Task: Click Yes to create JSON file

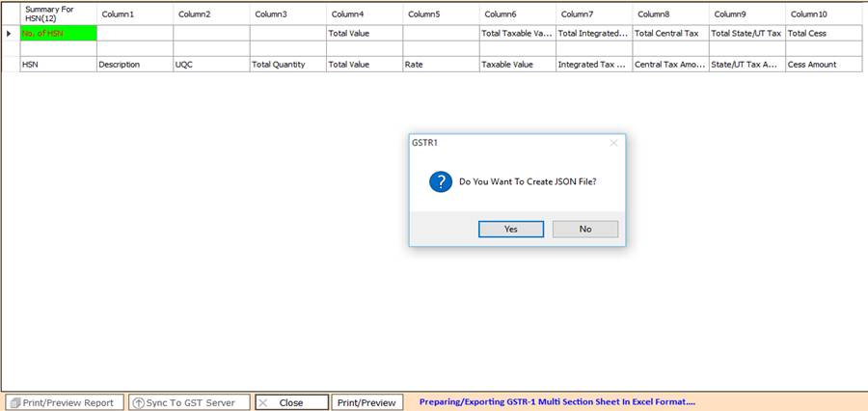Action: tap(511, 229)
